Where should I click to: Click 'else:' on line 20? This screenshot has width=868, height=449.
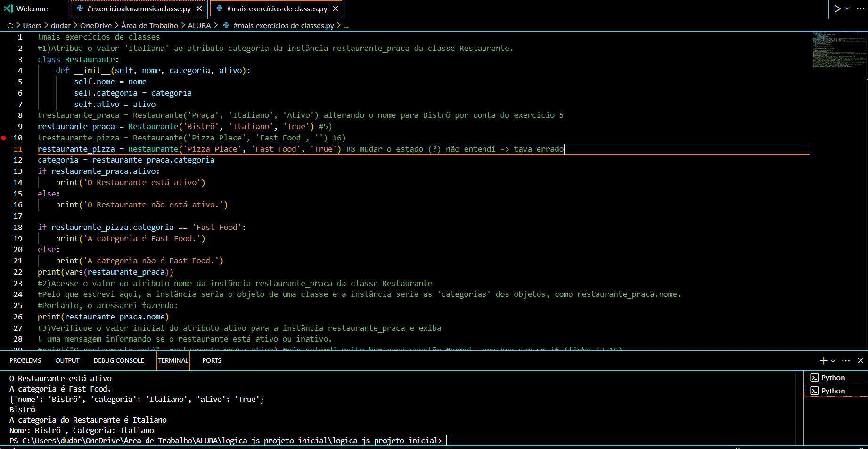[49, 249]
